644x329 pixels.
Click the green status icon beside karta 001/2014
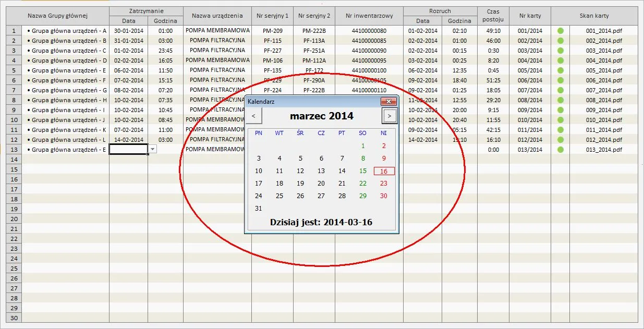point(560,31)
